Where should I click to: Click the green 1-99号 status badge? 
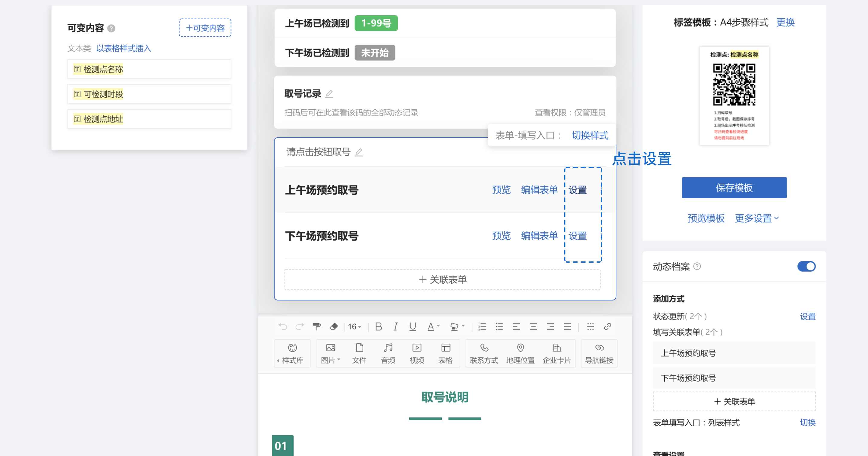click(376, 23)
